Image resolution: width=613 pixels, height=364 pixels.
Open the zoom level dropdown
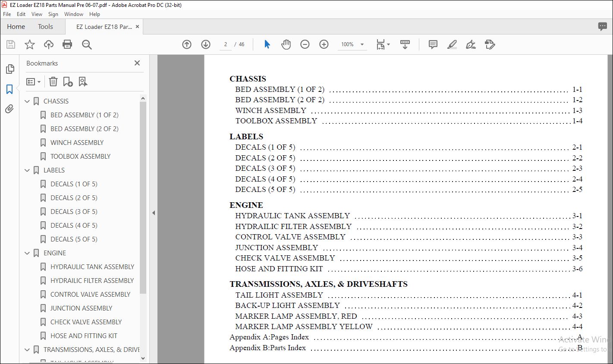tap(362, 44)
